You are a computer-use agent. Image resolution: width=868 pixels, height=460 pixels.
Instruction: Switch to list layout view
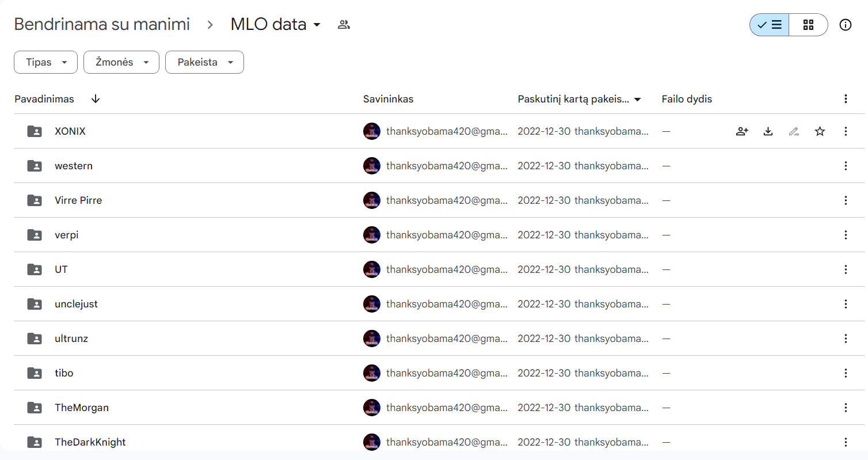pos(769,25)
